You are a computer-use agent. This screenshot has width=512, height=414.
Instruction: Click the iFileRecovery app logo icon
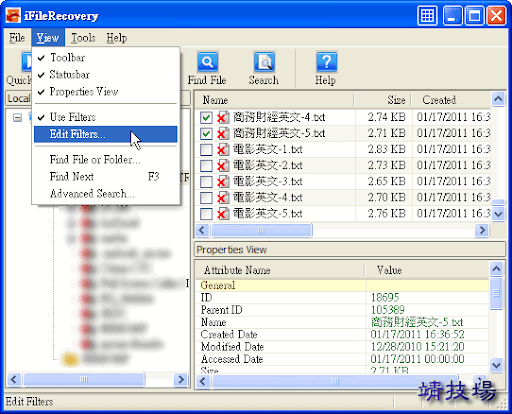(13, 15)
